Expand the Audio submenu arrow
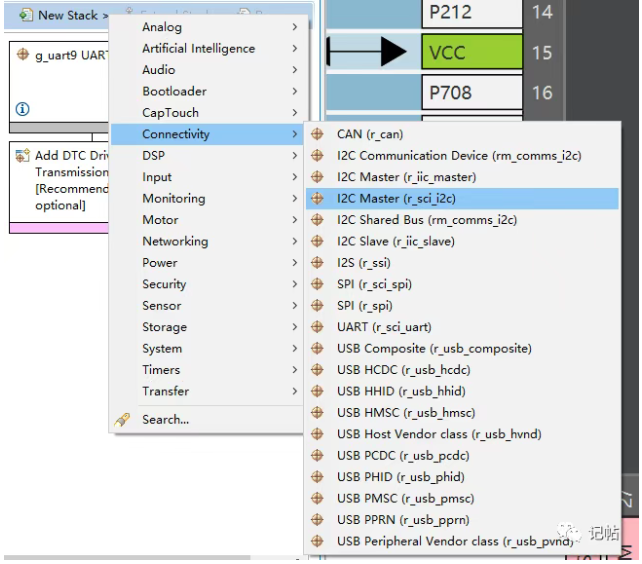Screen dimensions: 642x564 295,70
